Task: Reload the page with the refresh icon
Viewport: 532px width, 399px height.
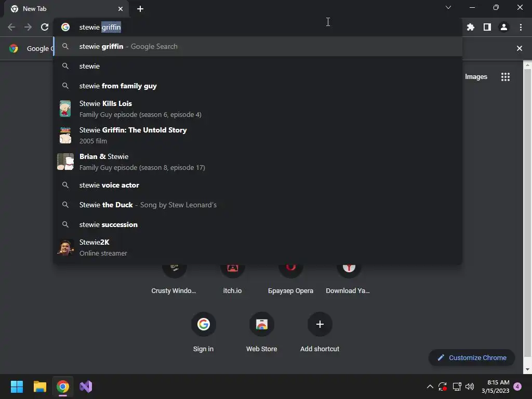Action: point(45,27)
